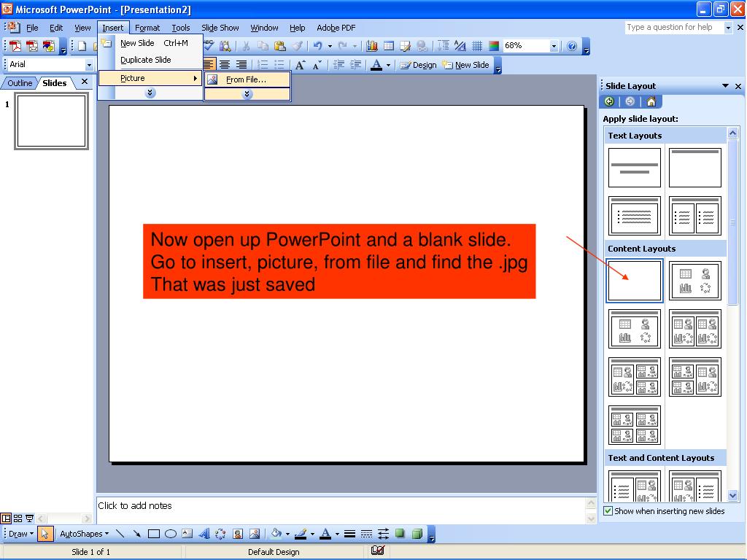
Task: Click the Insert Chart icon
Action: click(x=372, y=46)
